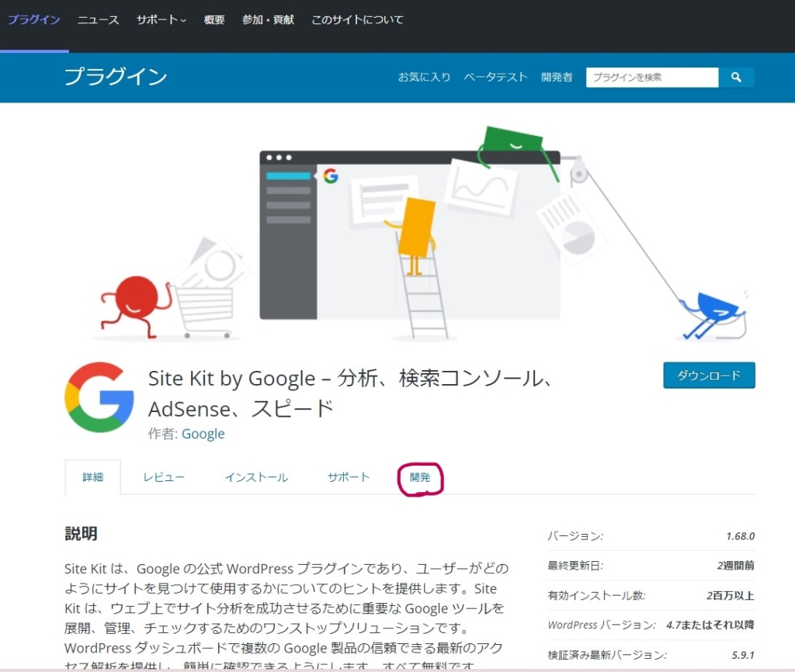Click the 検証済み最新バージョン: label
Screen dimensions: 795x672
pyautogui.click(x=607, y=655)
